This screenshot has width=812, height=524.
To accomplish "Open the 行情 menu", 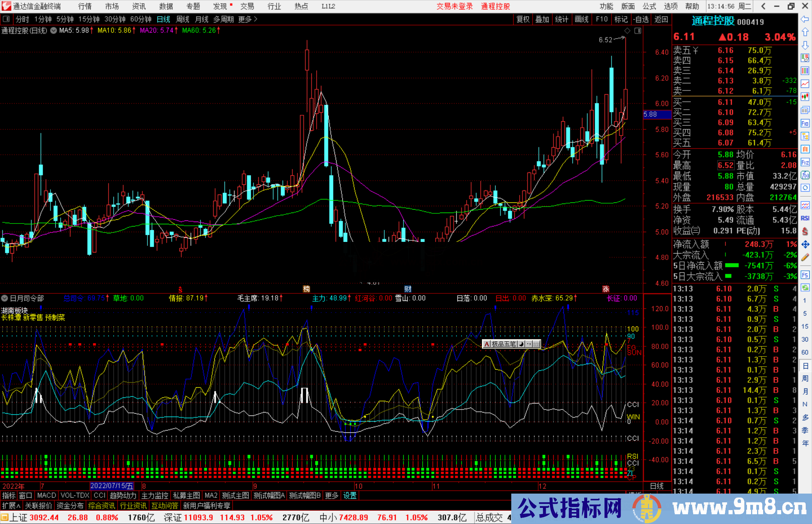I will [85, 6].
